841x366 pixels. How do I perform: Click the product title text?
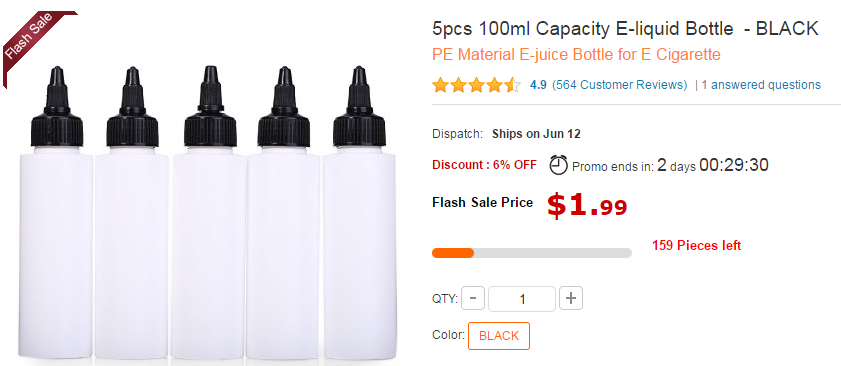pyautogui.click(x=625, y=28)
